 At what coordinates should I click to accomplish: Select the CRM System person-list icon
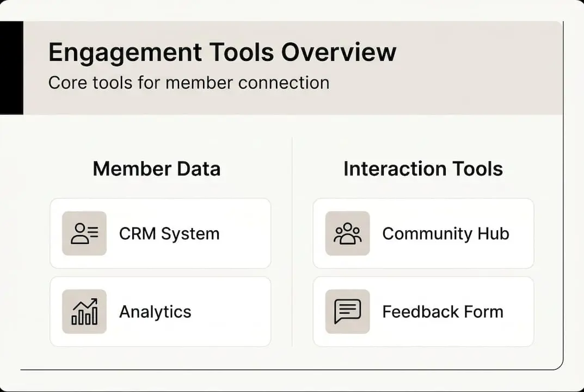coord(84,234)
